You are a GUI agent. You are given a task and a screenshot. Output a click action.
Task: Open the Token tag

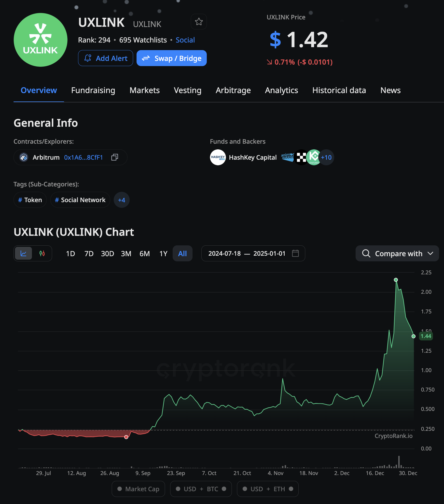30,200
